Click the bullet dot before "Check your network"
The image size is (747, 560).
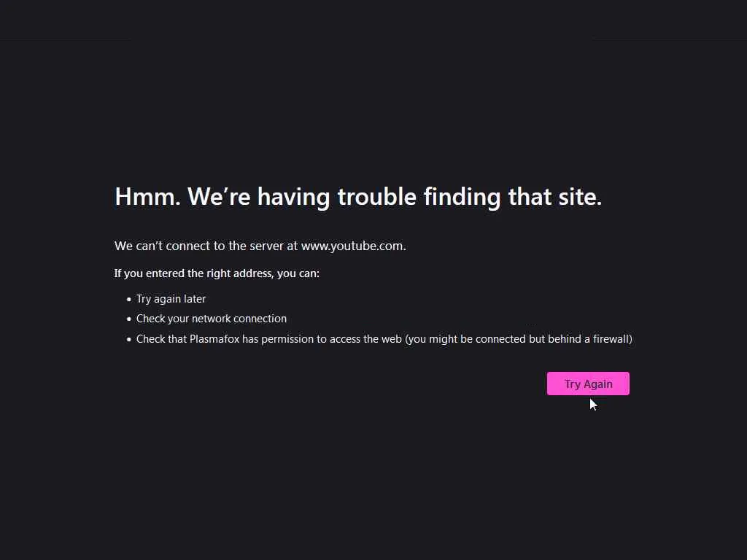(x=128, y=319)
